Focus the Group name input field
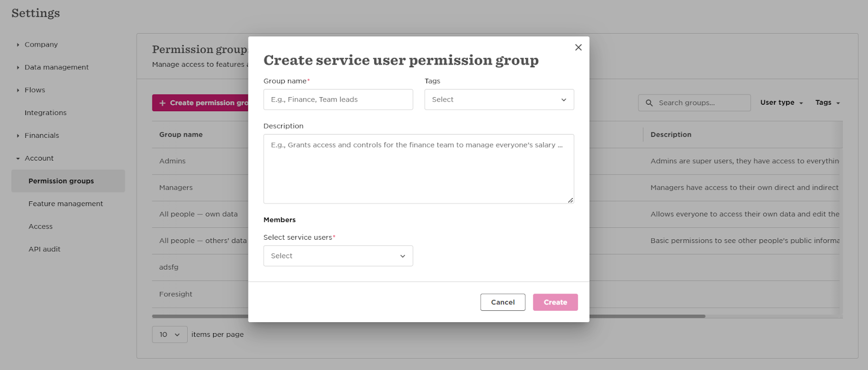The image size is (868, 370). coord(338,100)
